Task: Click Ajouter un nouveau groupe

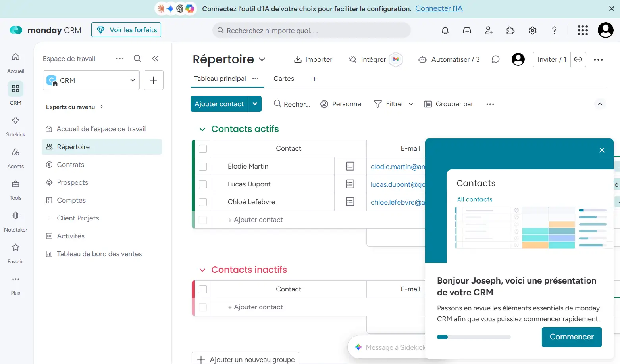Action: click(245, 359)
